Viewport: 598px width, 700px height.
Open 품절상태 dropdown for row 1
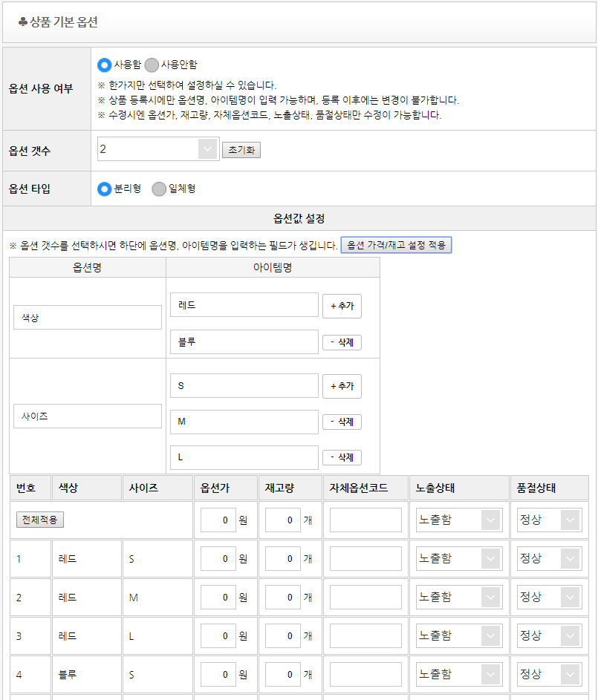pyautogui.click(x=550, y=558)
